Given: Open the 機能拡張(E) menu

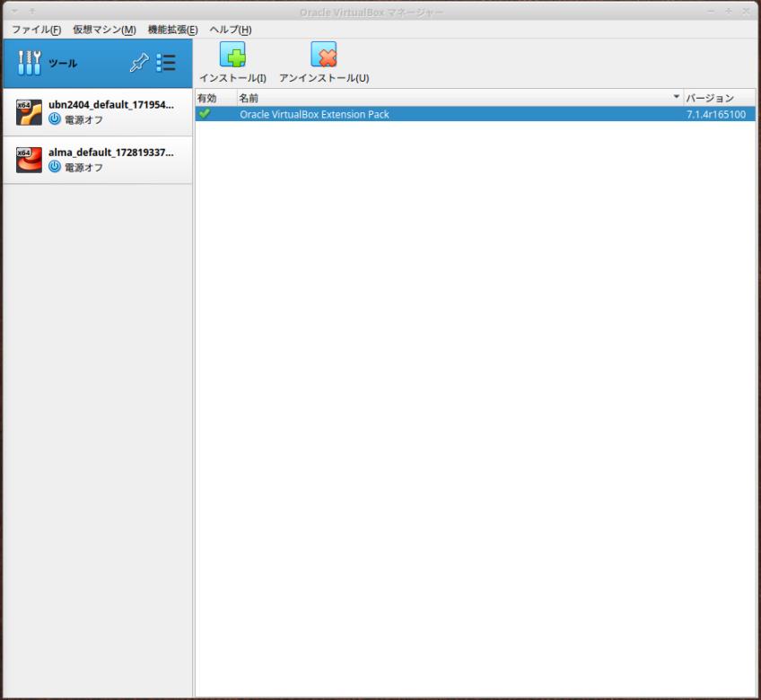Looking at the screenshot, I should [x=173, y=30].
